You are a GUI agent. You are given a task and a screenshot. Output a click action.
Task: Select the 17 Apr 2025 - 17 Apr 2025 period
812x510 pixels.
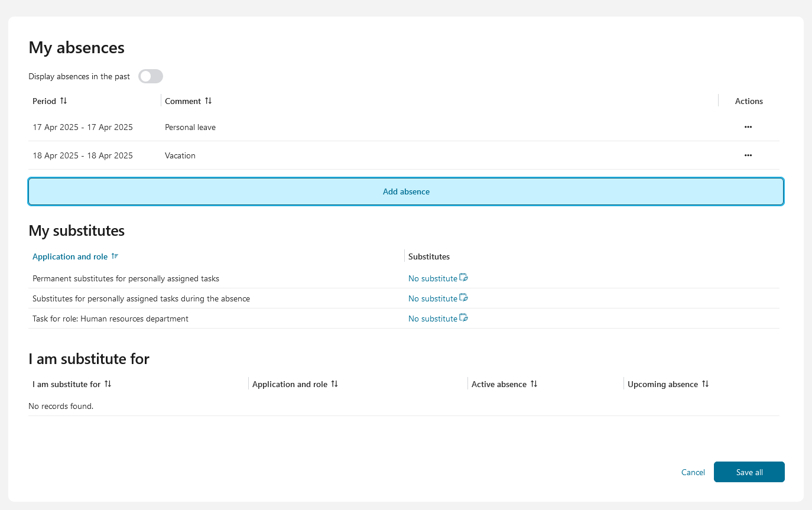coord(83,127)
